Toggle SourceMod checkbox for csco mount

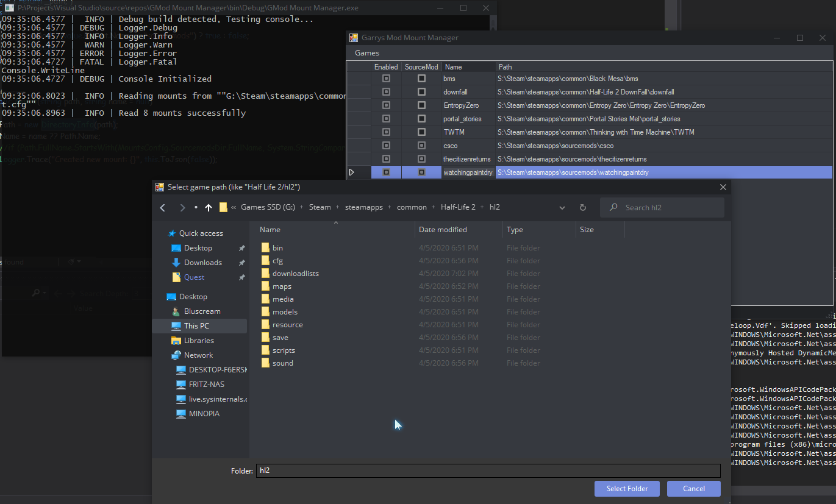pos(421,146)
